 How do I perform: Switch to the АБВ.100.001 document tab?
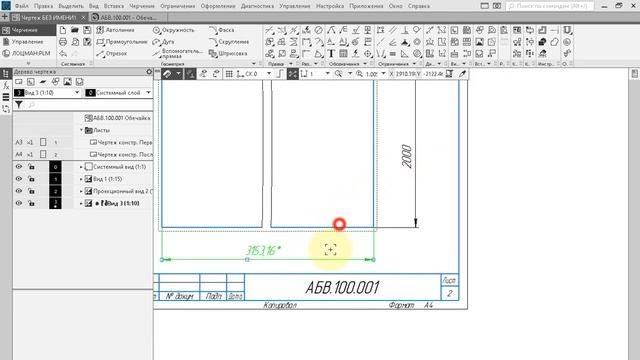point(128,18)
